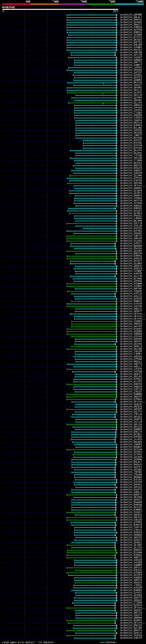Select the UniRef100_Q2YDP9 label
The width and height of the screenshot is (146, 644).
click(131, 98)
